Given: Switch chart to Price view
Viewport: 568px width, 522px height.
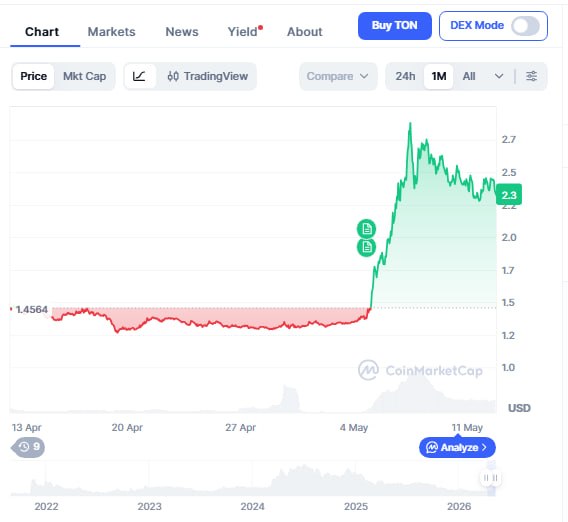Looking at the screenshot, I should click(x=33, y=76).
